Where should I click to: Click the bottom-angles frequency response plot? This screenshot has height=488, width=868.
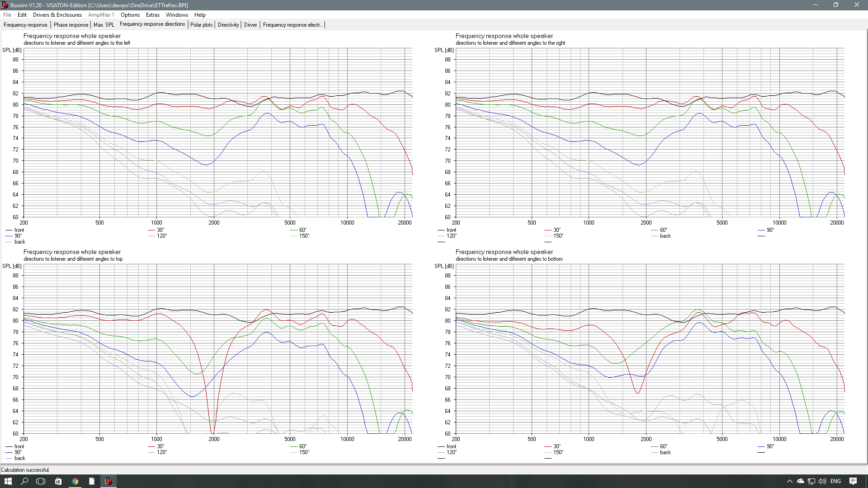click(x=650, y=349)
